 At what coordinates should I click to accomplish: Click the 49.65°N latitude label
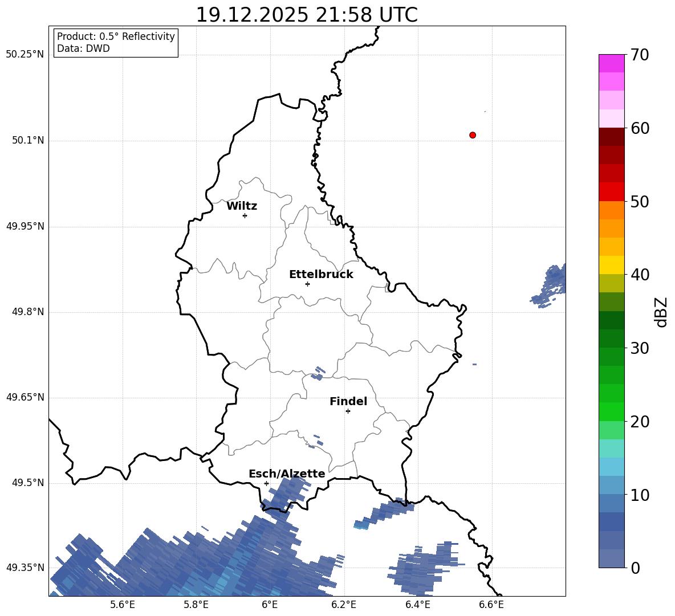click(25, 397)
